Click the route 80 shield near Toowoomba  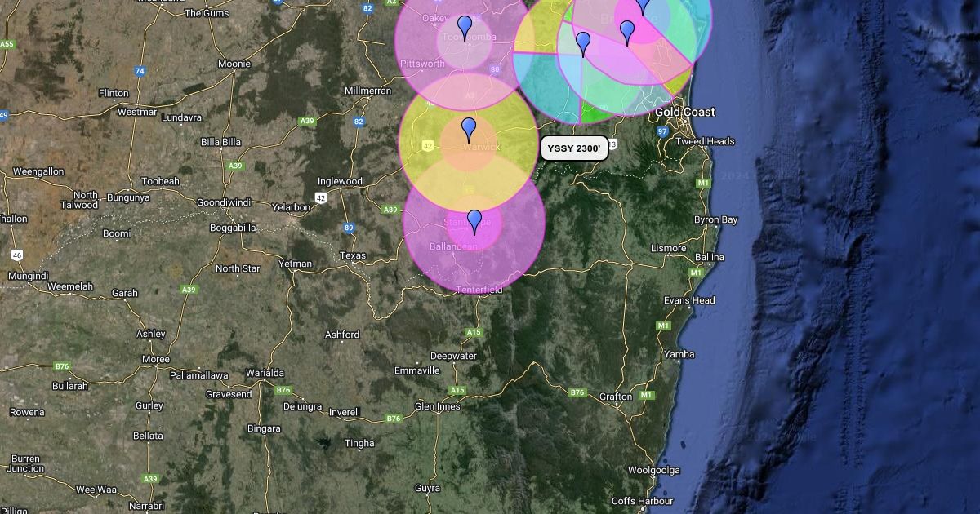click(495, 69)
